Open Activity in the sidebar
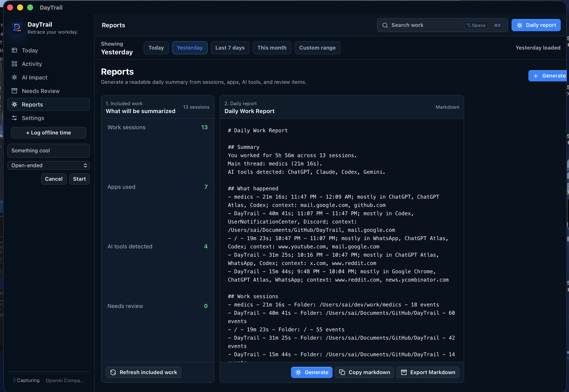569x392 pixels. (49, 64)
